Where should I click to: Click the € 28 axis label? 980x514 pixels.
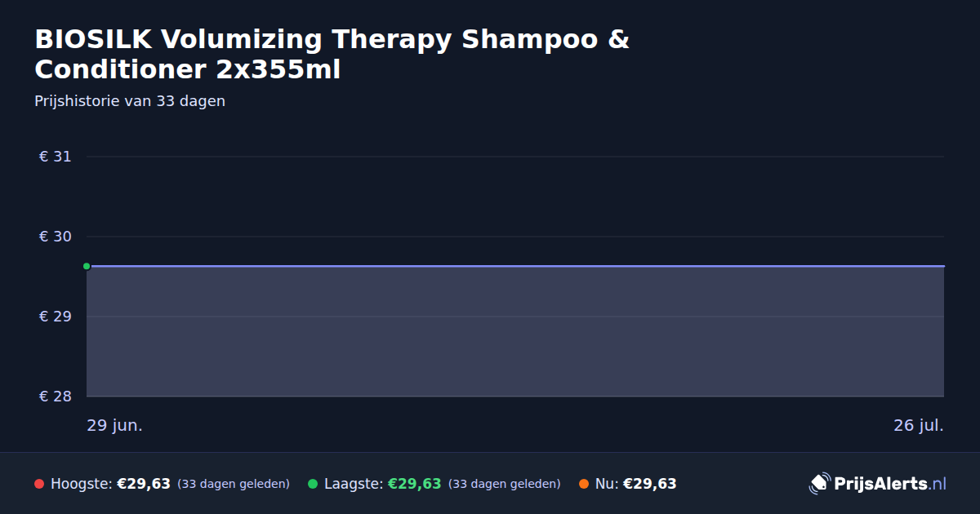[x=56, y=397]
